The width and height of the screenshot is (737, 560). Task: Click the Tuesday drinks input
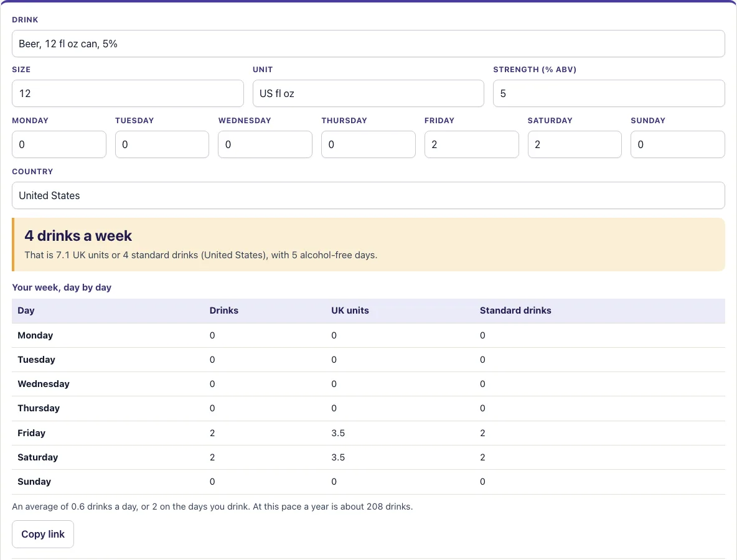(x=162, y=144)
